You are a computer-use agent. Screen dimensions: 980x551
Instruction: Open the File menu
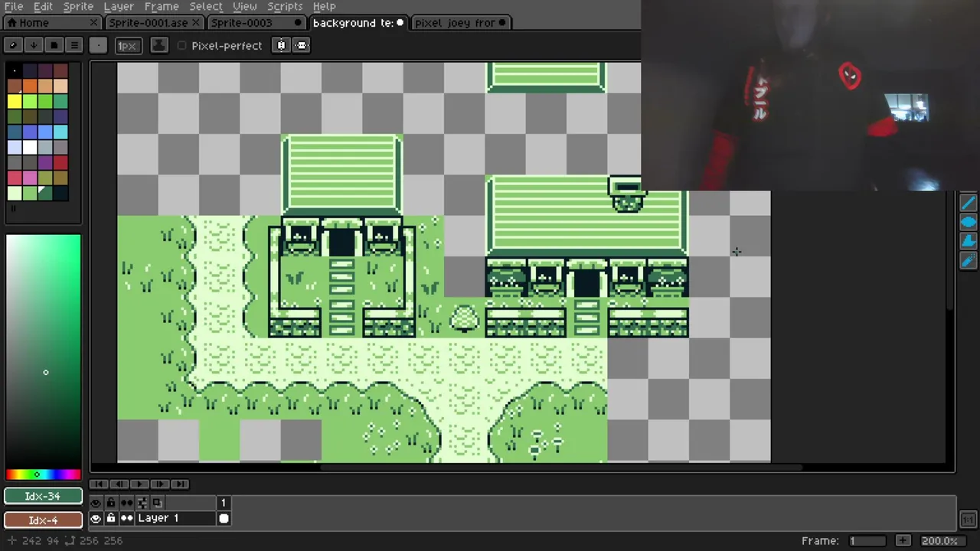tap(14, 6)
